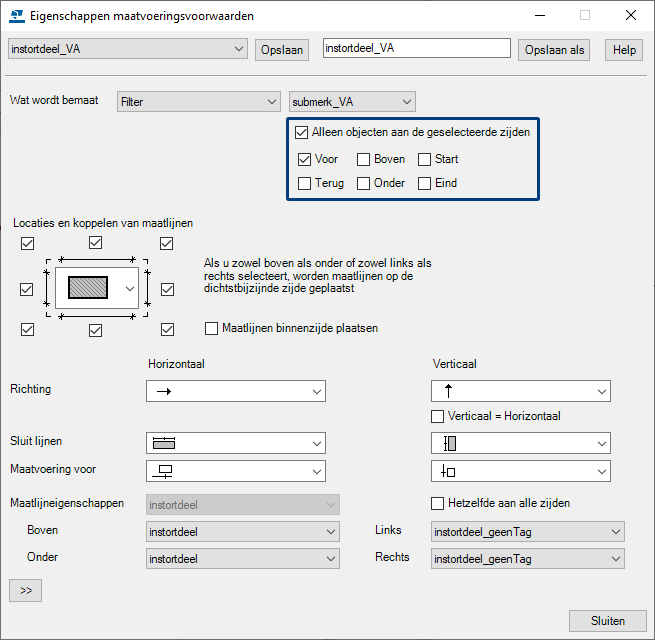Image resolution: width=655 pixels, height=640 pixels.
Task: Click the Opslaan button
Action: [281, 50]
